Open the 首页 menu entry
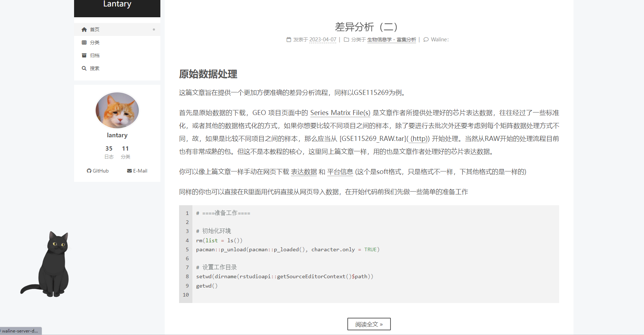The image size is (644, 335). pos(95,29)
